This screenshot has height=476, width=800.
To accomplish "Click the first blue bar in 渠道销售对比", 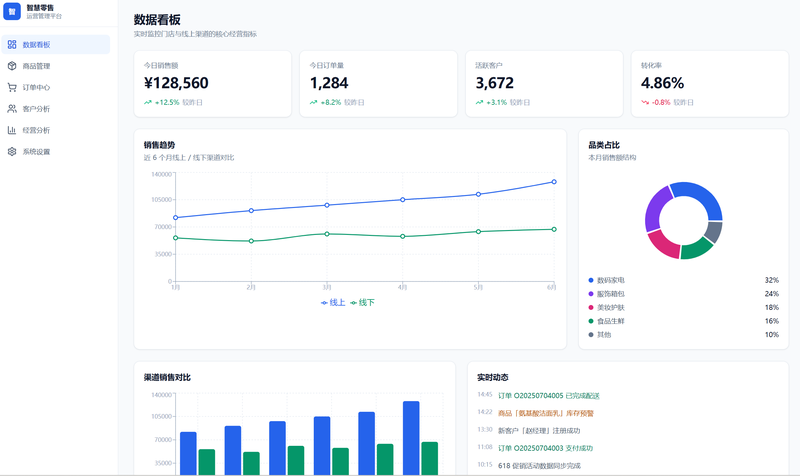I will (x=188, y=454).
